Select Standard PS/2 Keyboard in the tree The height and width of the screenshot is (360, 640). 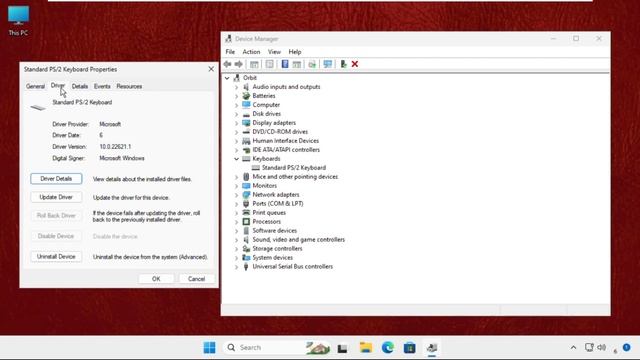tap(294, 168)
